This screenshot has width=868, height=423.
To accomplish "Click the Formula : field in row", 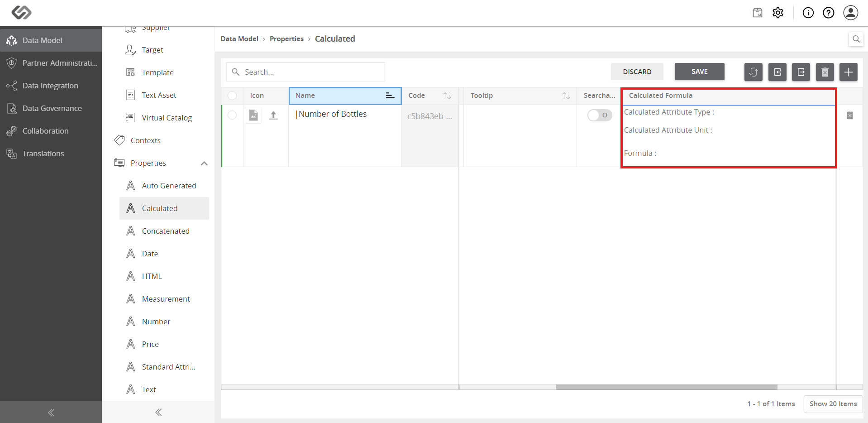I will tap(640, 154).
